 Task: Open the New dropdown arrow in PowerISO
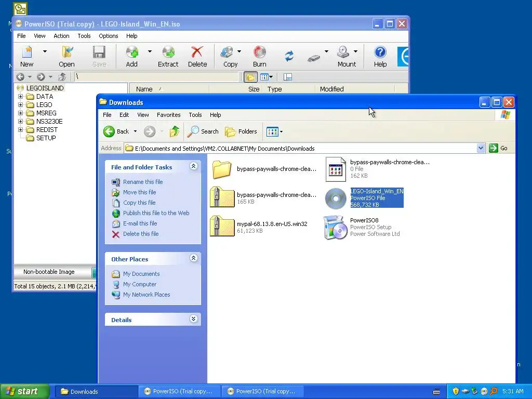(45, 51)
